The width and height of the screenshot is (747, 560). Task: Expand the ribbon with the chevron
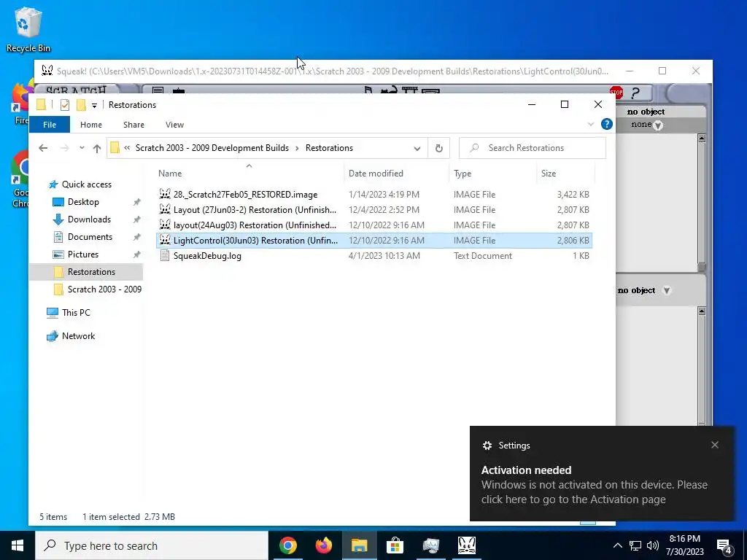591,124
